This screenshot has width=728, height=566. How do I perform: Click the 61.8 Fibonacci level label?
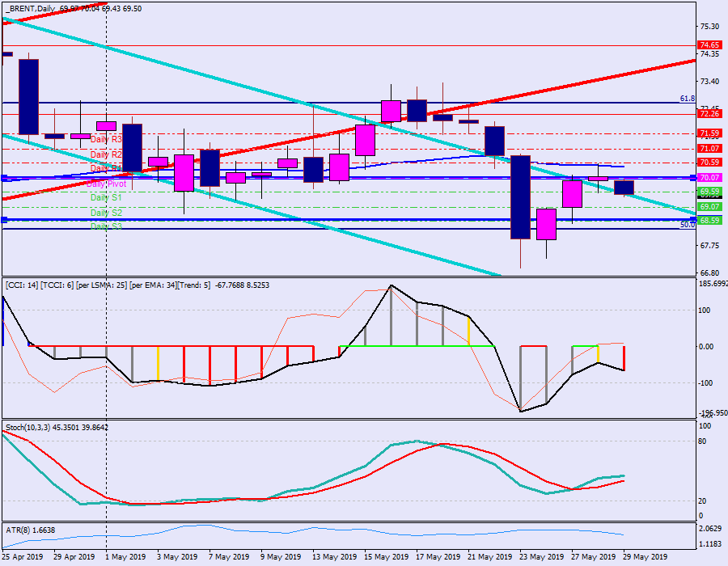tap(687, 99)
